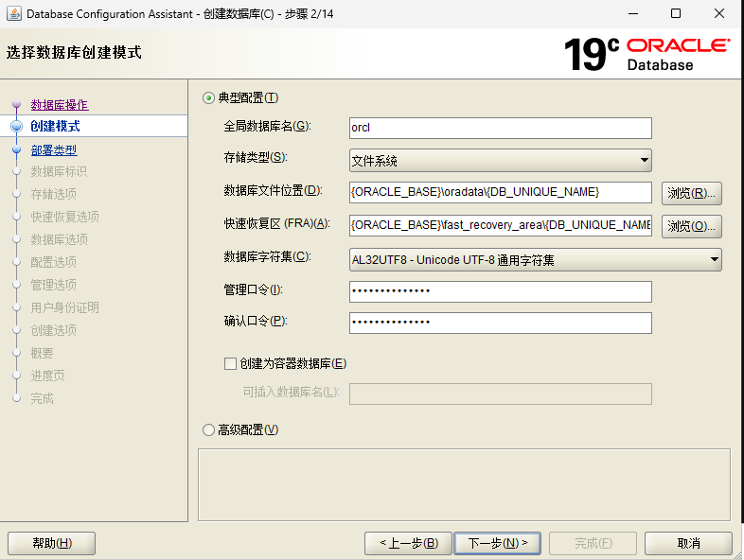Close the Database Configuration Assistant window
This screenshot has height=560, width=744.
(719, 13)
